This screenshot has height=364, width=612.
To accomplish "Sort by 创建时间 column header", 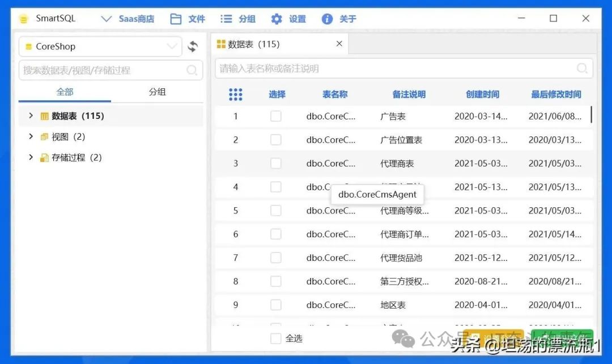I will pyautogui.click(x=482, y=95).
